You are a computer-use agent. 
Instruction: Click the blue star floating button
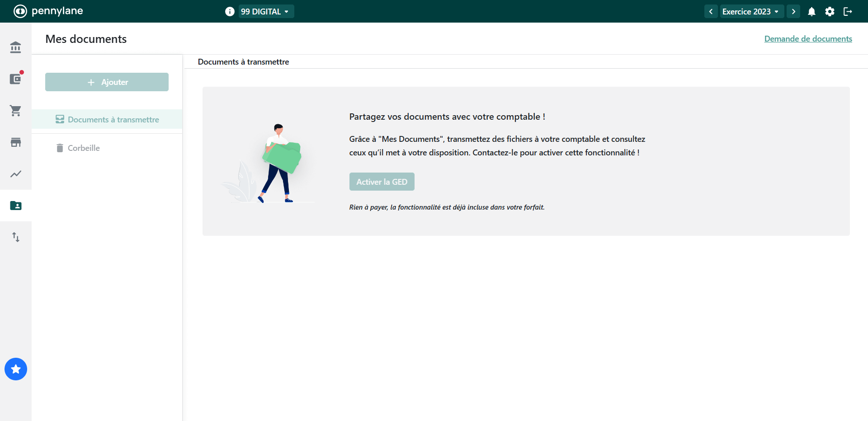point(16,369)
